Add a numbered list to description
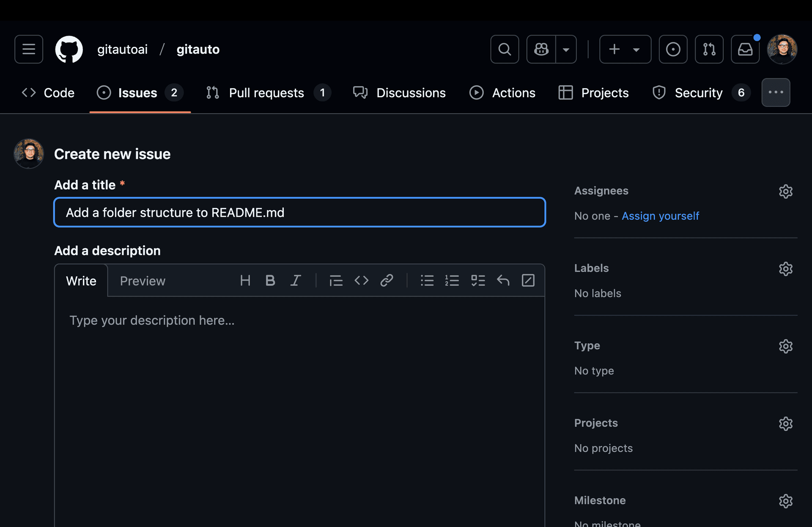The image size is (812, 527). tap(452, 280)
